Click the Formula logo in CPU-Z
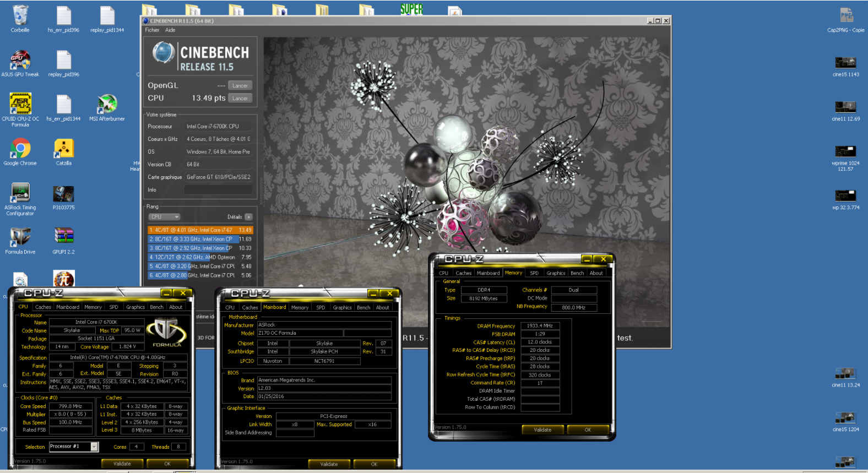 pyautogui.click(x=167, y=333)
